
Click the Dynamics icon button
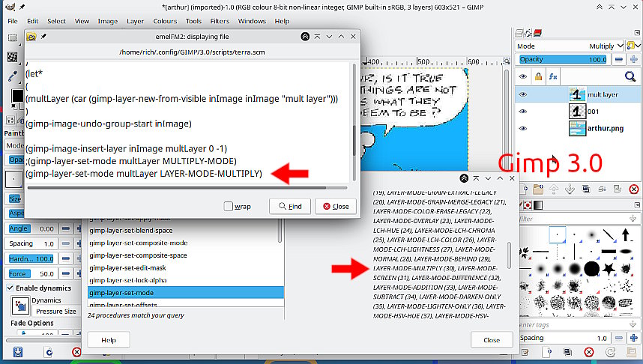20,306
